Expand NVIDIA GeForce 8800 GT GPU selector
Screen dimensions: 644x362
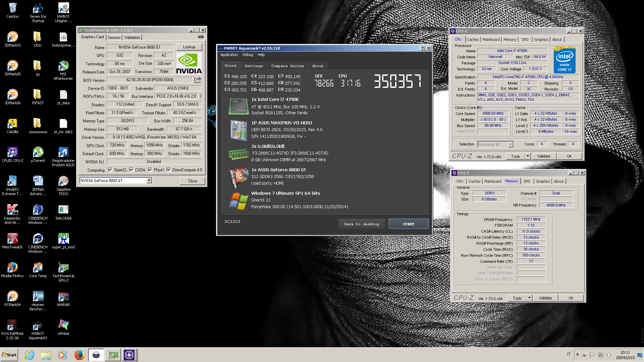pyautogui.click(x=149, y=181)
